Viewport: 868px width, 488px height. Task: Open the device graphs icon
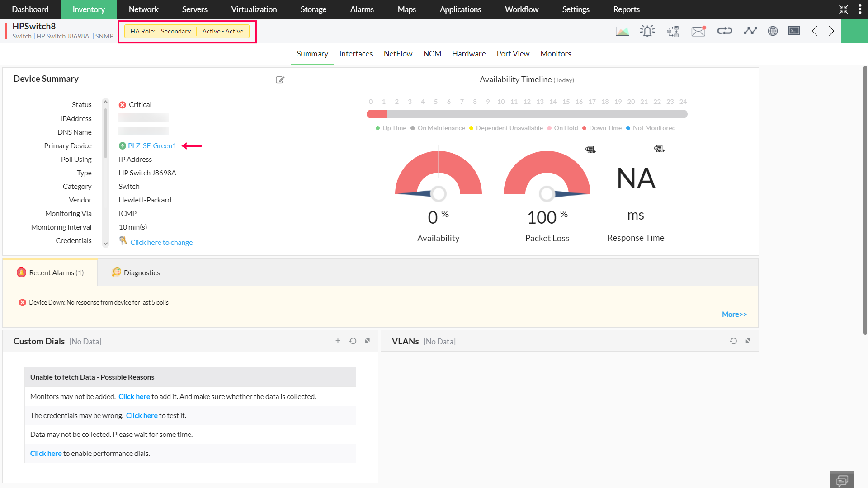(622, 31)
